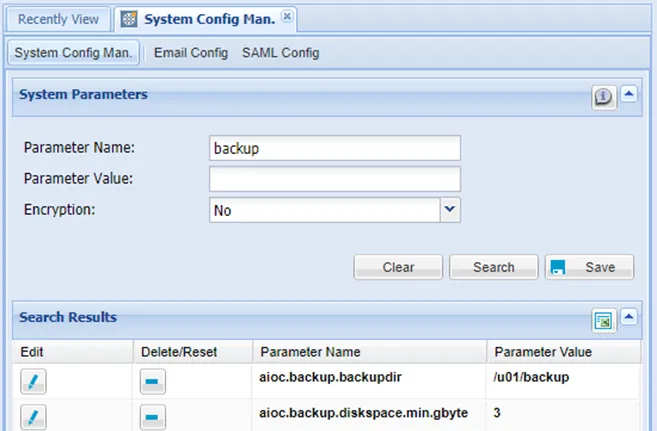Viewport: 657px width, 431px height.
Task: Open the SAML Config sub-tab
Action: (281, 53)
